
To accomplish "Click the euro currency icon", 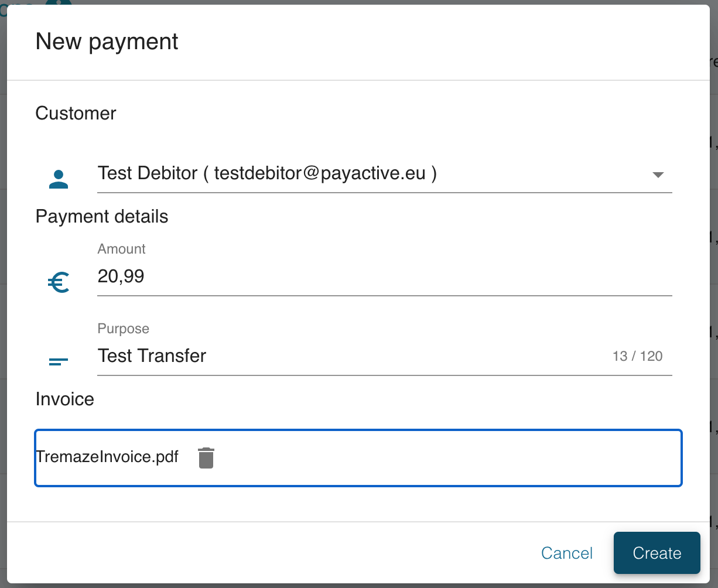I will pos(59,283).
